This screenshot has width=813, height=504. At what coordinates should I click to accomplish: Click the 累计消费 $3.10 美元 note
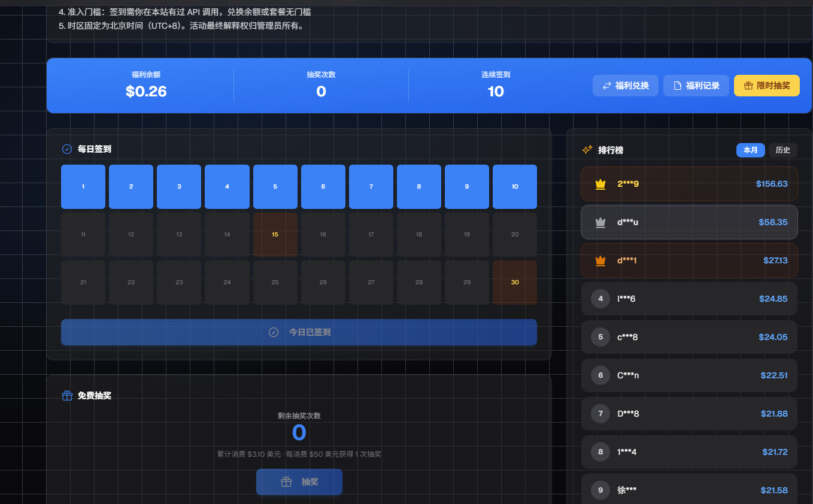[299, 454]
